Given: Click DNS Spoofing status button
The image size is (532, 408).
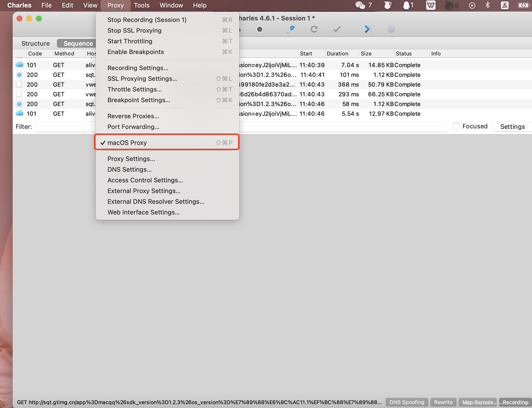Looking at the screenshot, I should 407,402.
